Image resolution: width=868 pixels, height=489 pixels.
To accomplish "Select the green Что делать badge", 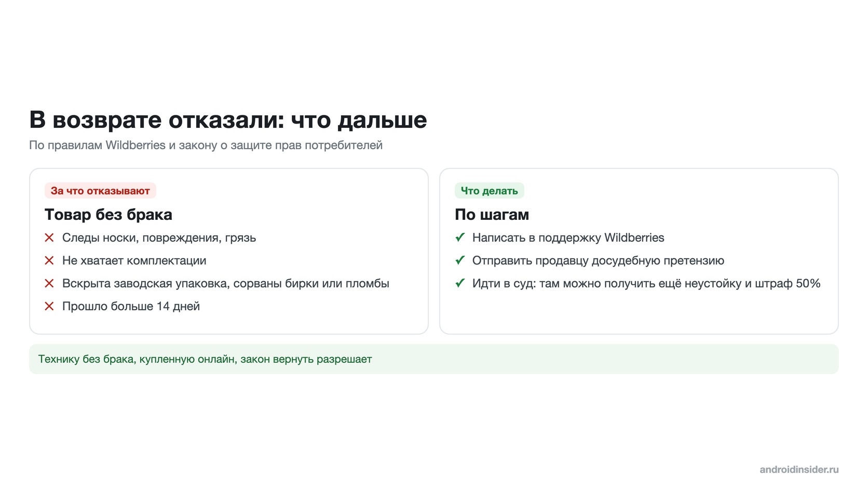I will (490, 191).
